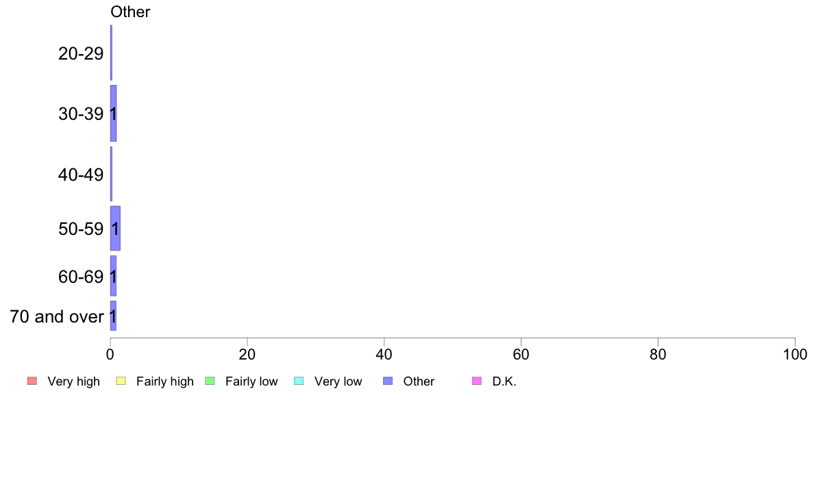
Task: Click the D.K. legend label text
Action: click(504, 381)
